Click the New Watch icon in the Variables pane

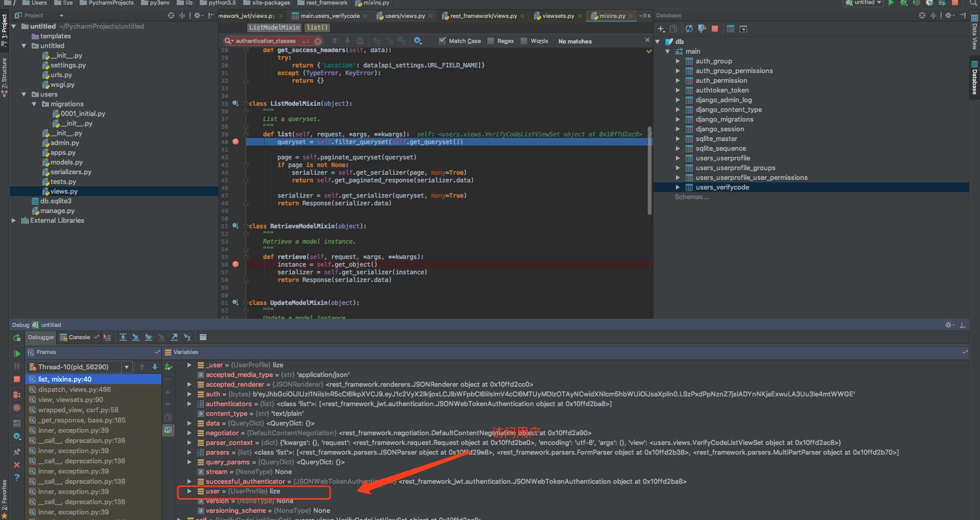(168, 367)
